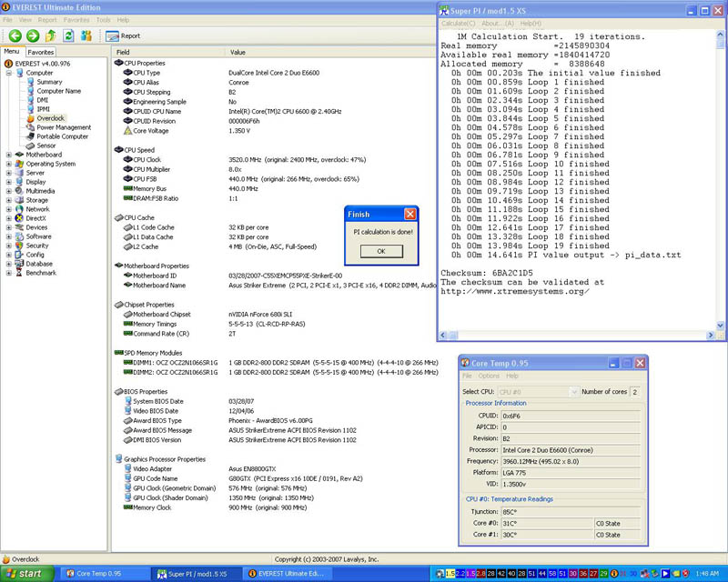The image size is (728, 582).
Task: Expand the Motherboard tree node
Action: click(9, 155)
